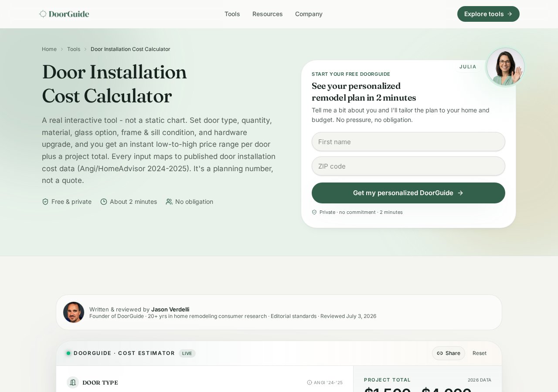Click the LIVE status badge
Viewport: 558px width, 392px height.
[x=187, y=353]
